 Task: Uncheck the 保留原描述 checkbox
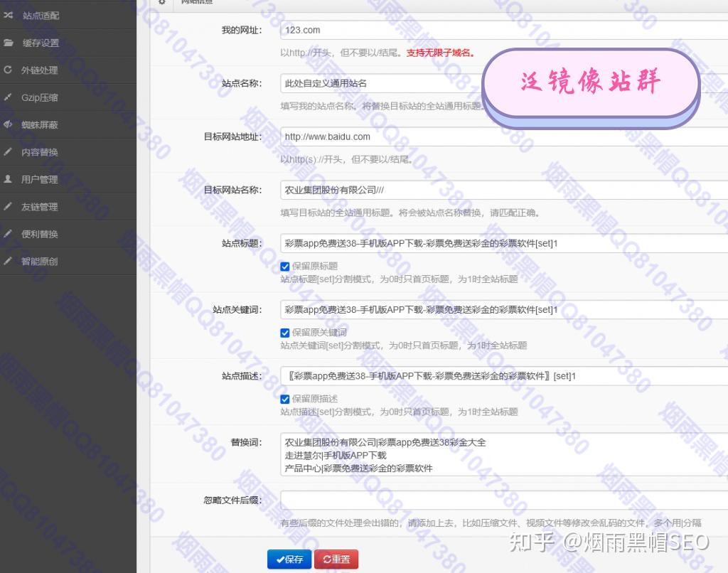point(285,400)
